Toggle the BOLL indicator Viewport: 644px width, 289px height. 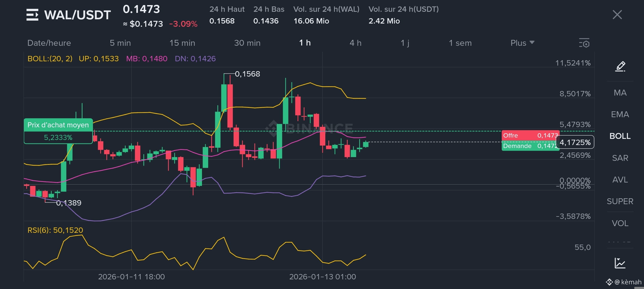point(620,136)
